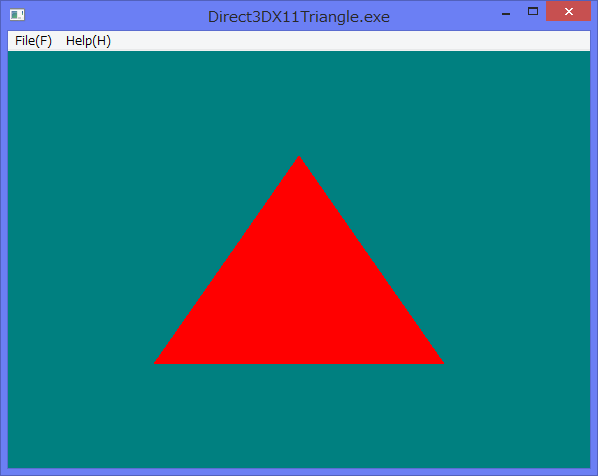The height and width of the screenshot is (476, 598).
Task: Open the Help(H) menu
Action: pyautogui.click(x=88, y=41)
